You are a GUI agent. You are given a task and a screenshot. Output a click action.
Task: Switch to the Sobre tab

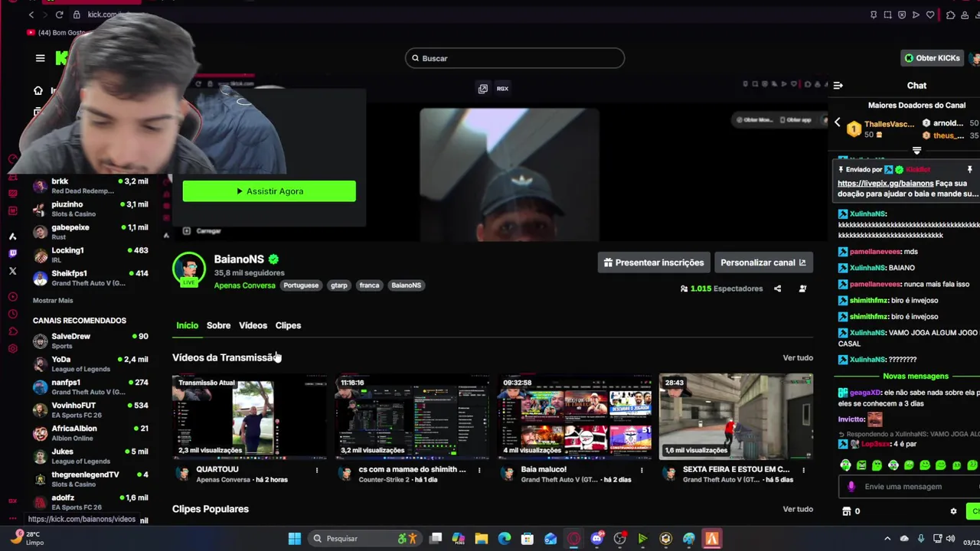click(x=218, y=326)
